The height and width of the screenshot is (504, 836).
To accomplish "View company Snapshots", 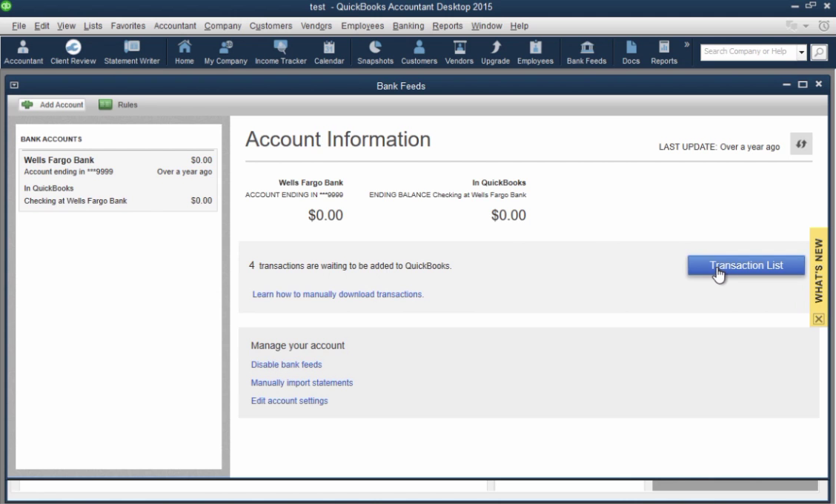I will 375,53.
